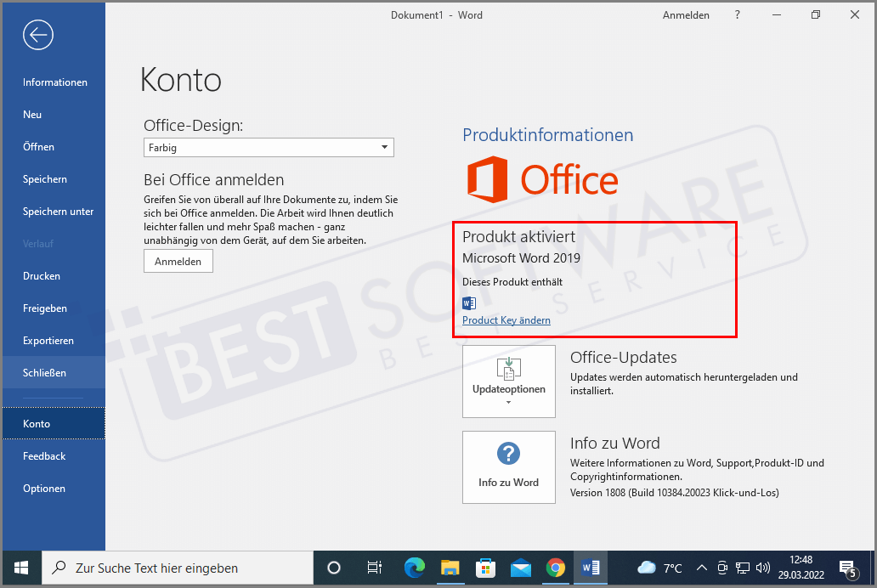Image resolution: width=877 pixels, height=588 pixels.
Task: Open Microsoft Edge from the taskbar
Action: (x=415, y=568)
